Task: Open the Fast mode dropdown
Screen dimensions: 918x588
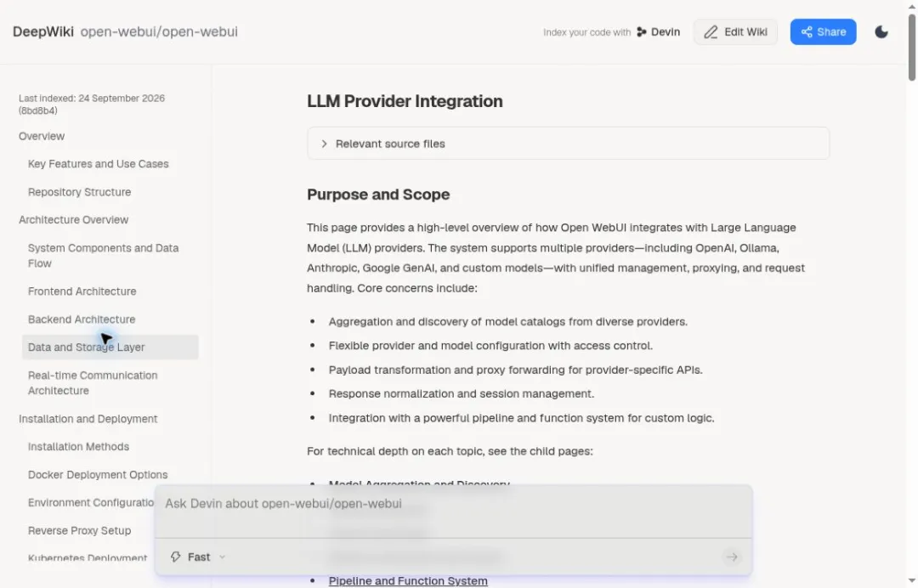Action: [198, 557]
